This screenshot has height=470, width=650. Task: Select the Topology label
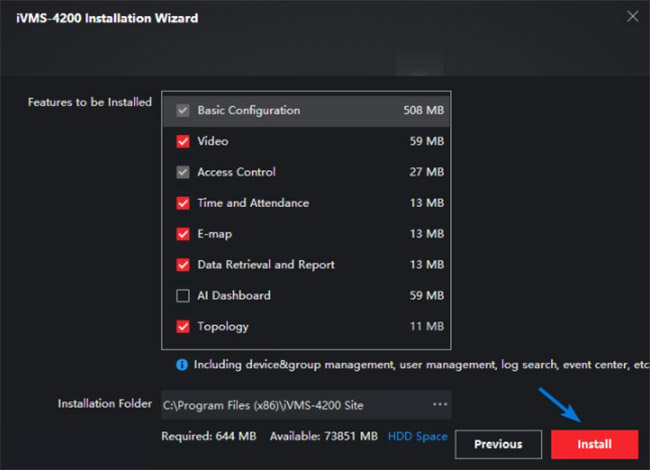pyautogui.click(x=223, y=327)
